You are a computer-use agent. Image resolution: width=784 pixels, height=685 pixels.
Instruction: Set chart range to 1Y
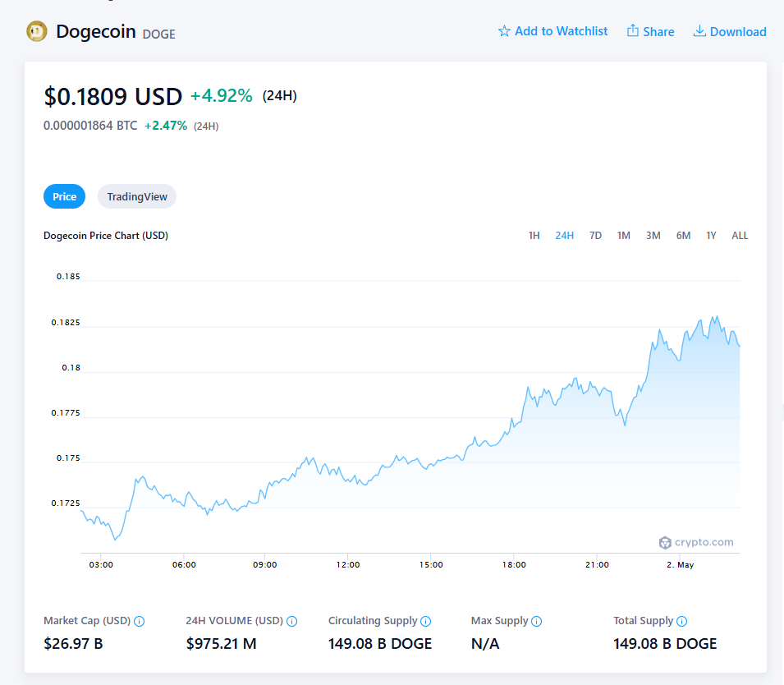coord(711,235)
